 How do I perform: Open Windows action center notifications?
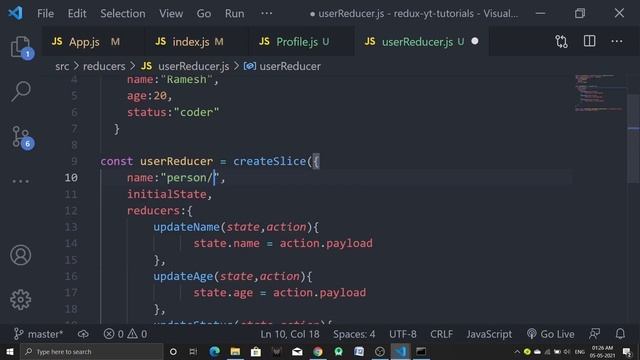pyautogui.click(x=627, y=351)
